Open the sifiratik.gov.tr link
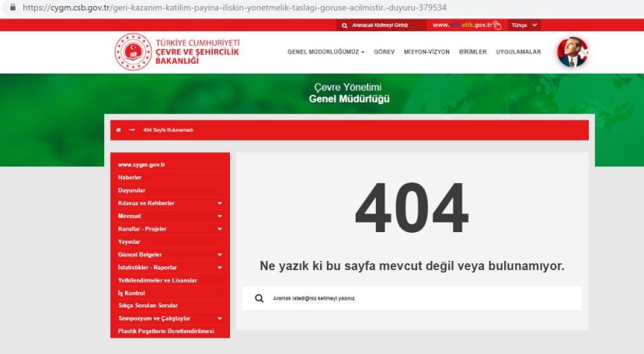 (462, 25)
